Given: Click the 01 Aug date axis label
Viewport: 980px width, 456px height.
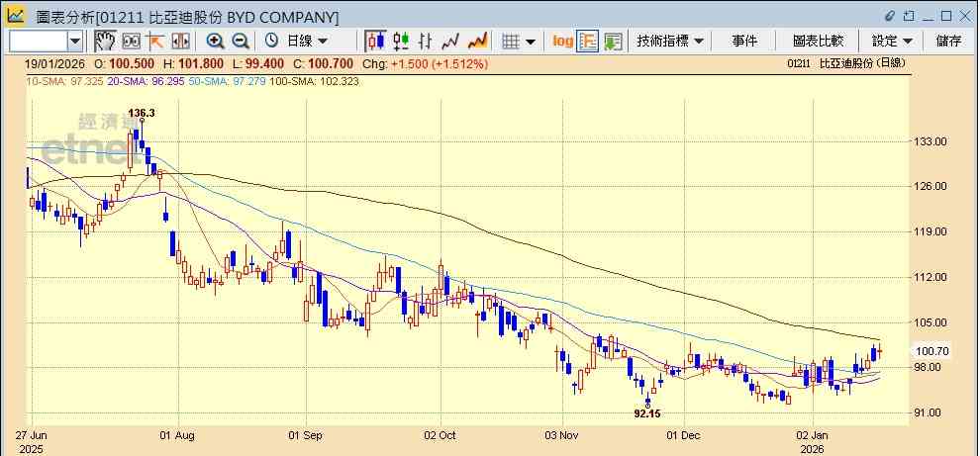Looking at the screenshot, I should [x=178, y=435].
